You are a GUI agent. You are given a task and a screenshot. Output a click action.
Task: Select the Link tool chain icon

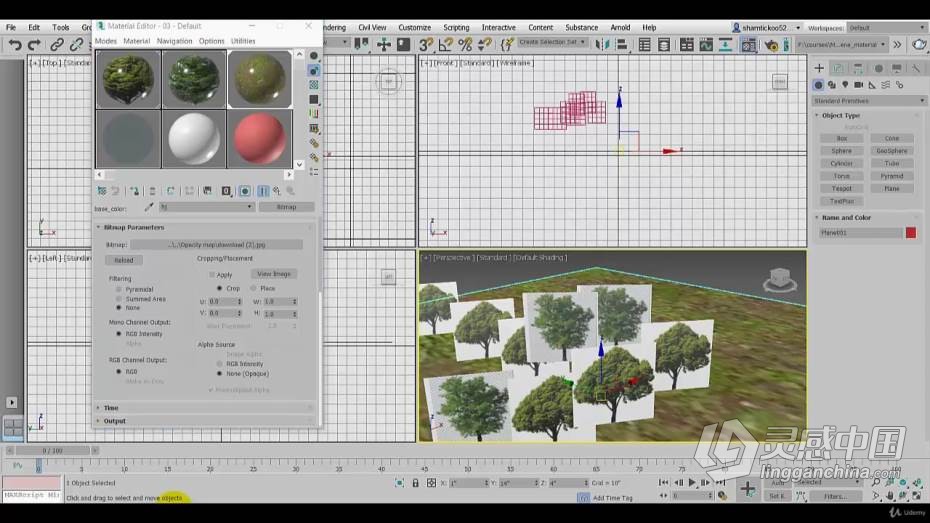click(x=57, y=44)
